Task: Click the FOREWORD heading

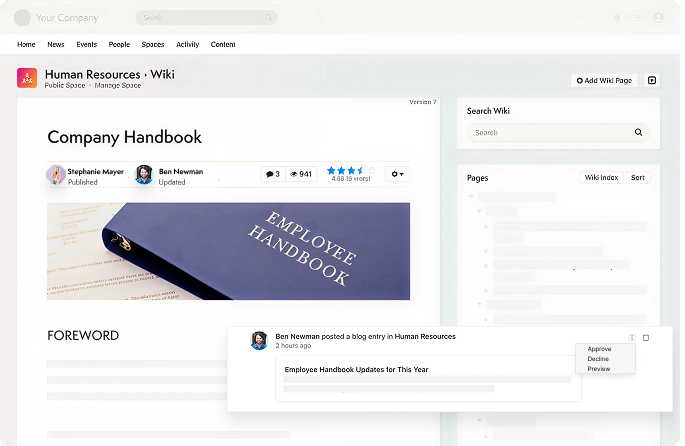Action: tap(83, 335)
